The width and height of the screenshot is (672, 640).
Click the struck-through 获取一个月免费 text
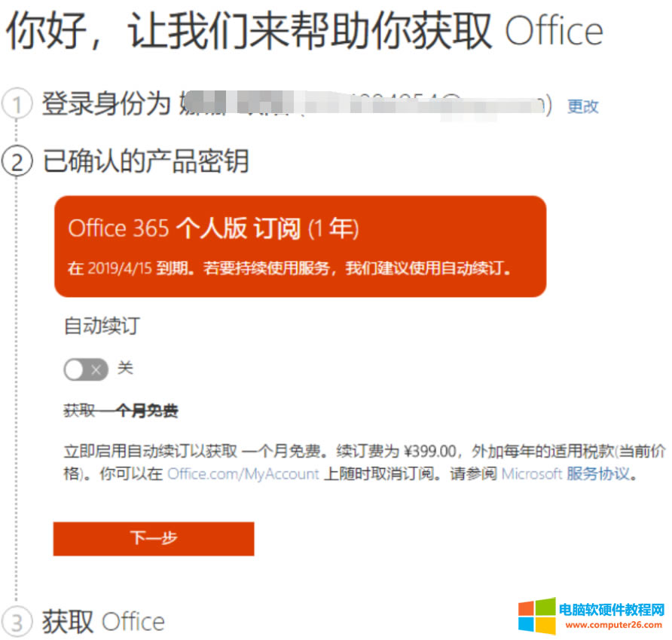click(x=121, y=411)
